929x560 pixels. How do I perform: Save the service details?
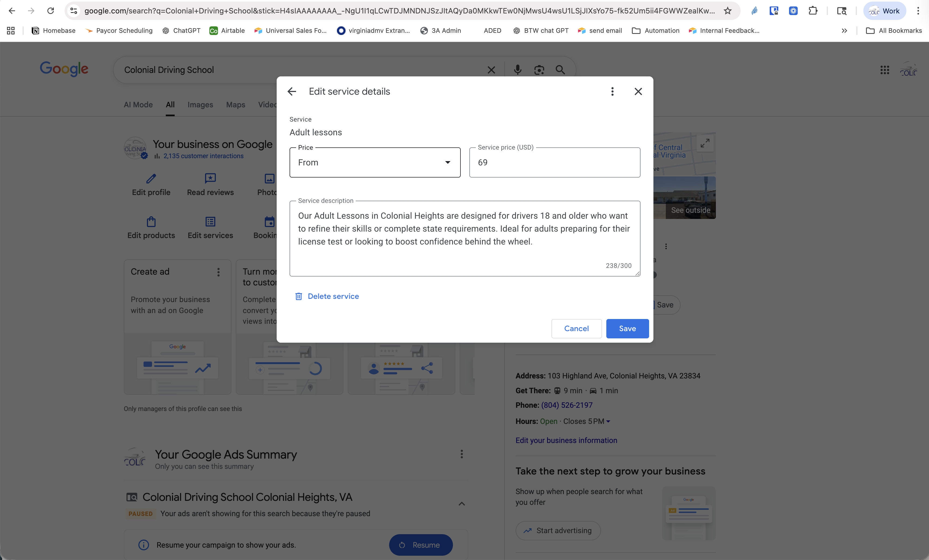click(x=627, y=329)
